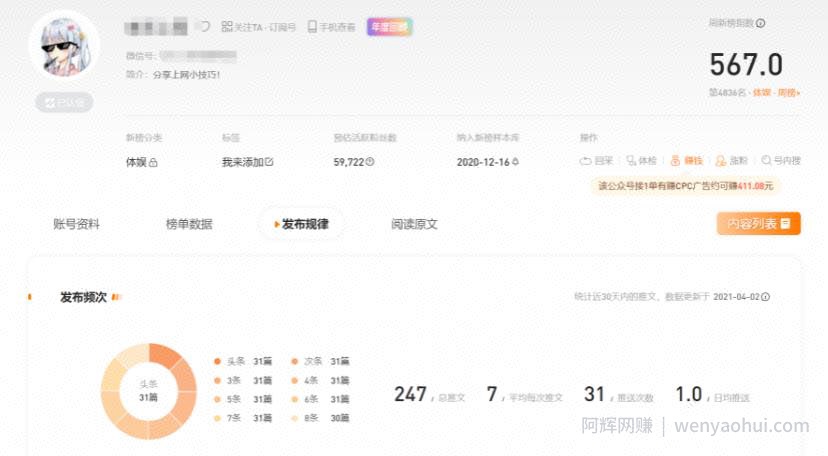The height and width of the screenshot is (456, 828).
Task: Click the anime avatar image
Action: click(64, 46)
